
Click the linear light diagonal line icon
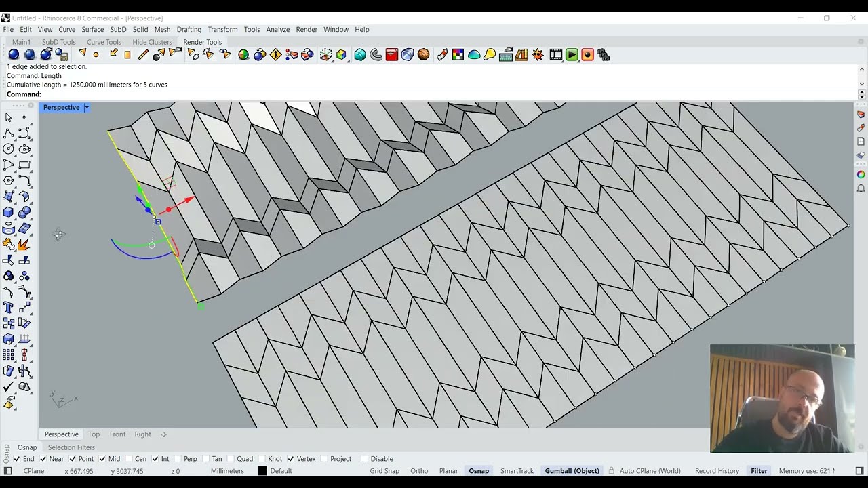[143, 55]
